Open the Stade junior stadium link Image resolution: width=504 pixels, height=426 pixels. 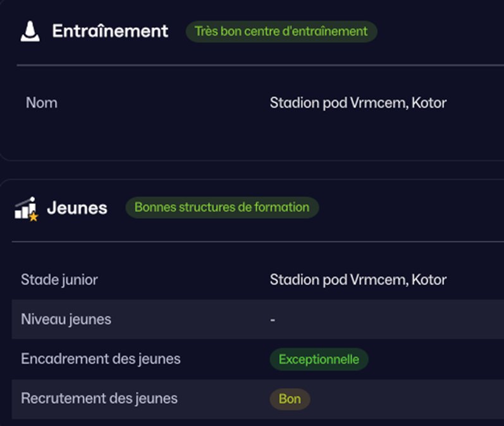coord(358,279)
